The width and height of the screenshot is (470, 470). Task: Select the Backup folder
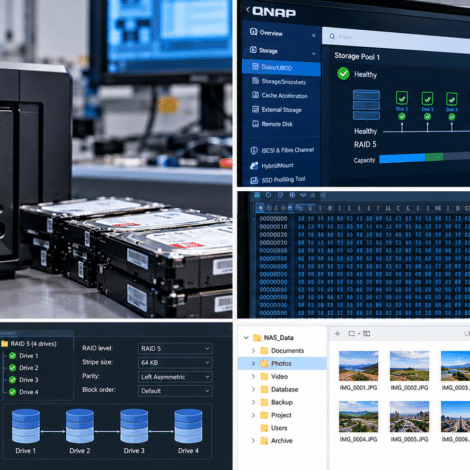point(276,402)
